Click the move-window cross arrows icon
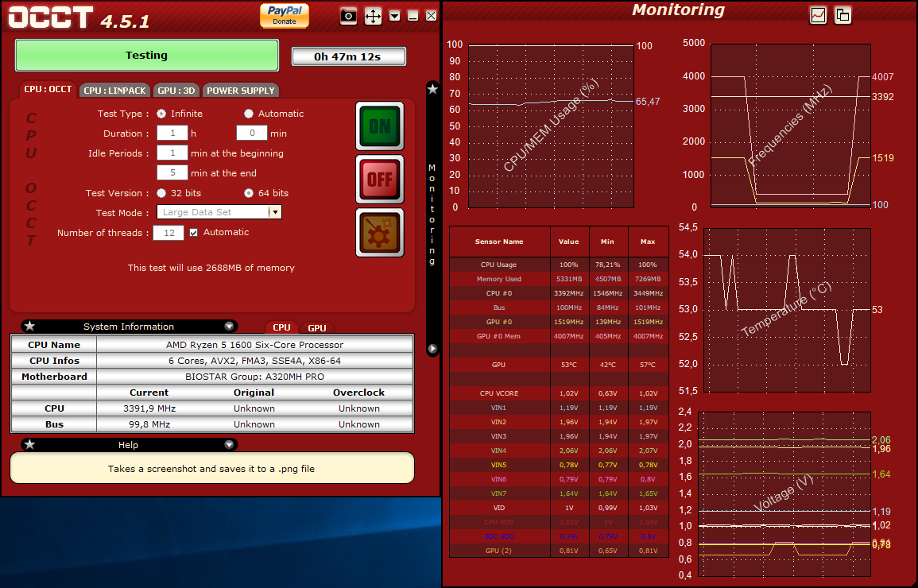This screenshot has width=918, height=588. (x=373, y=16)
